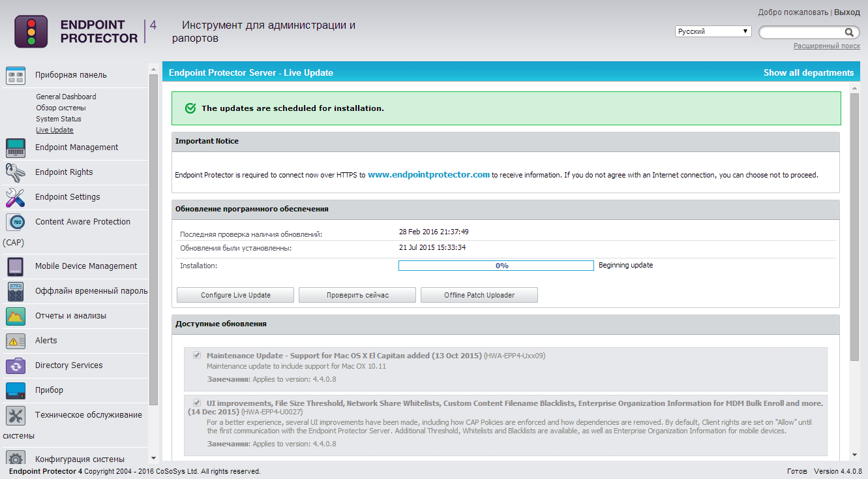The image size is (868, 479).
Task: Open Отчеты и анализы menu
Action: [70, 316]
